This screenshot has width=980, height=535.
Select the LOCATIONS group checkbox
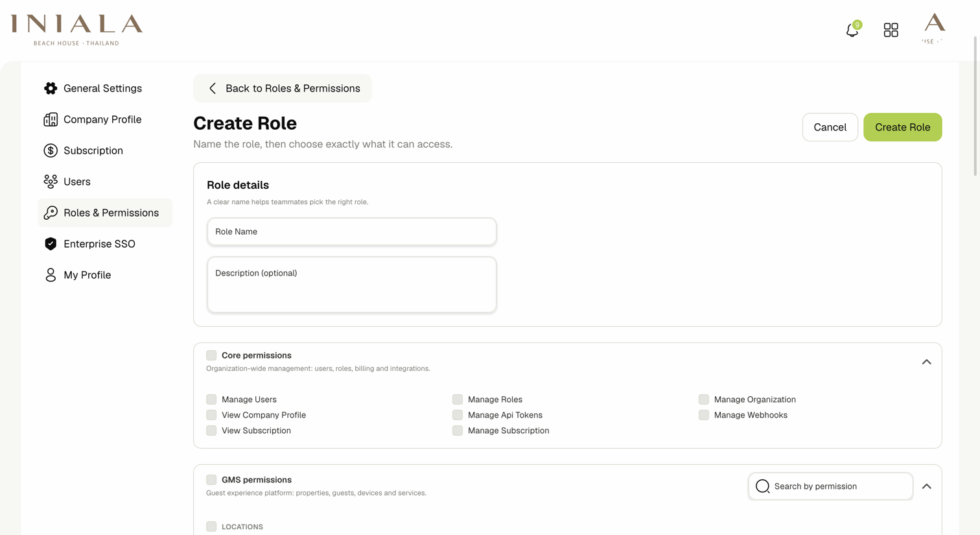tap(211, 527)
